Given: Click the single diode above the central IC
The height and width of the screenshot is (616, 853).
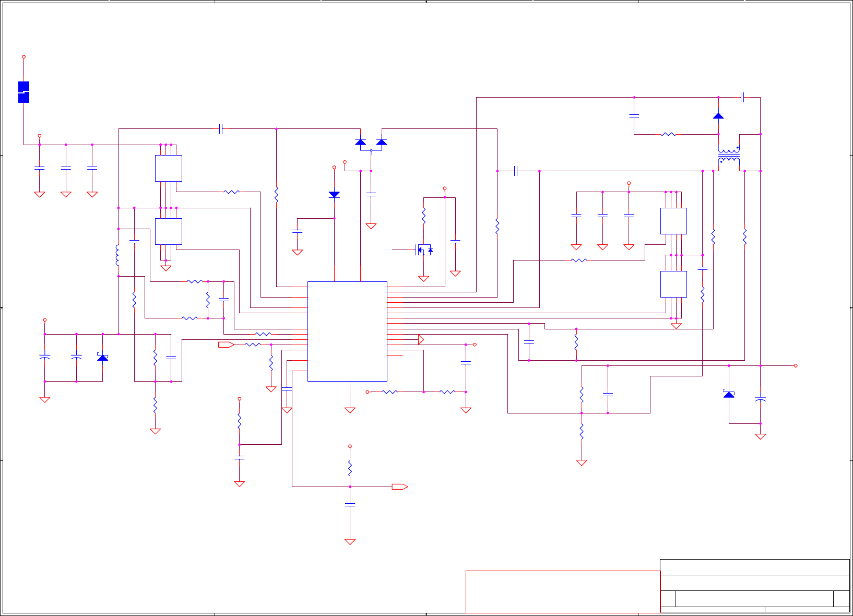Looking at the screenshot, I should tap(334, 194).
